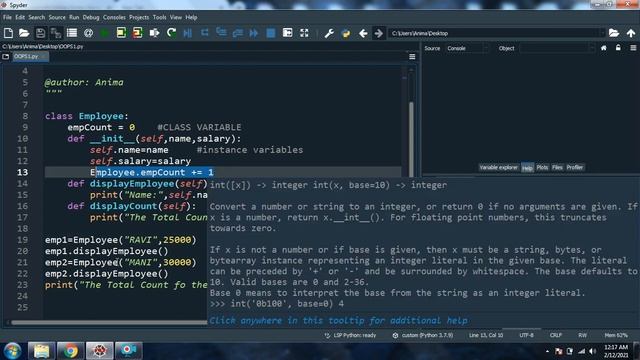This screenshot has height=360, width=640.
Task: Open the file list icon in the toolbar
Action: (x=72, y=33)
